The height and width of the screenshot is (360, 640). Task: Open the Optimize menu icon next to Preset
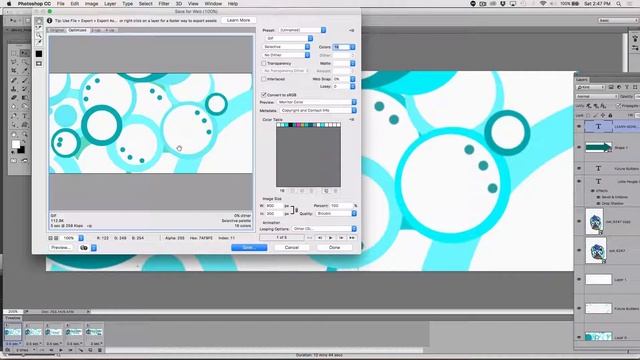click(x=351, y=30)
